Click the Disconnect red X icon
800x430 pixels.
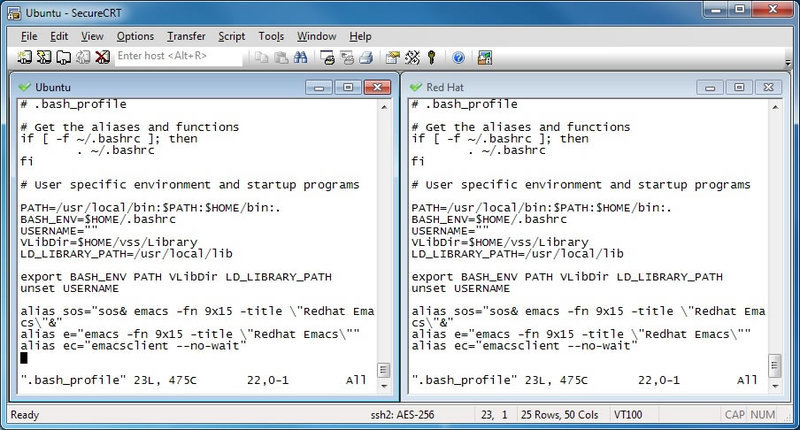[x=102, y=57]
